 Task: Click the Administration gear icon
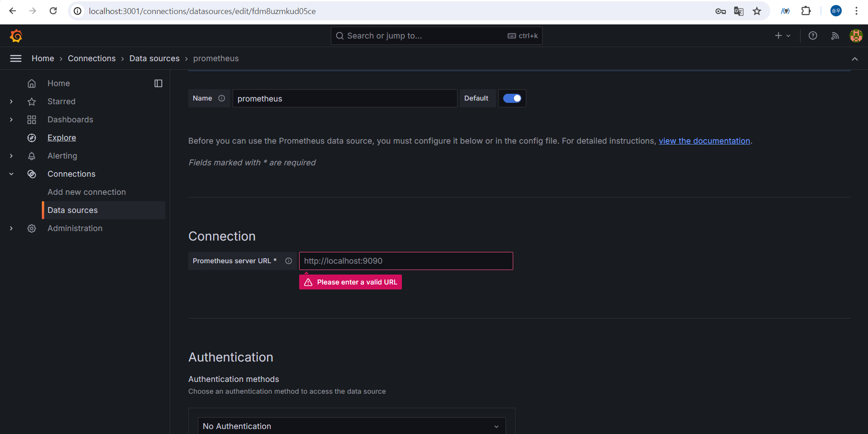32,228
